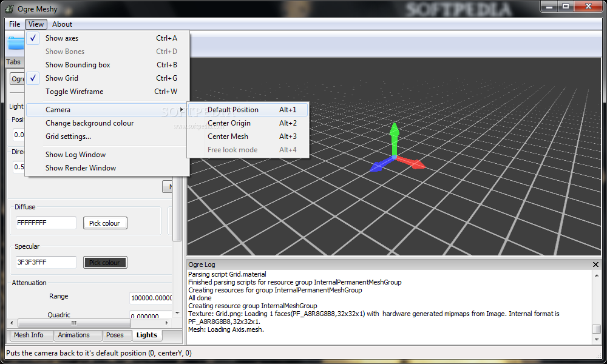Click log line 'Mesh: Loading Axis.mesh.'

click(226, 329)
